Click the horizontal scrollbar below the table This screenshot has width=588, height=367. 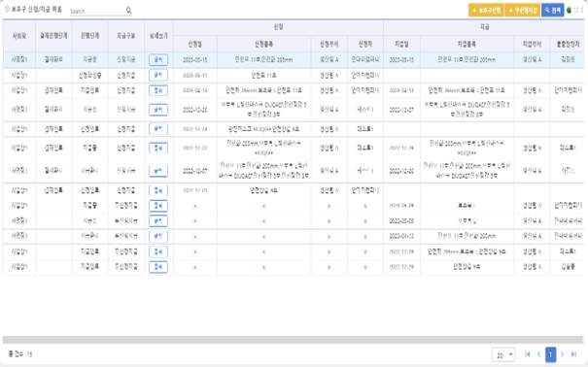tap(293, 340)
